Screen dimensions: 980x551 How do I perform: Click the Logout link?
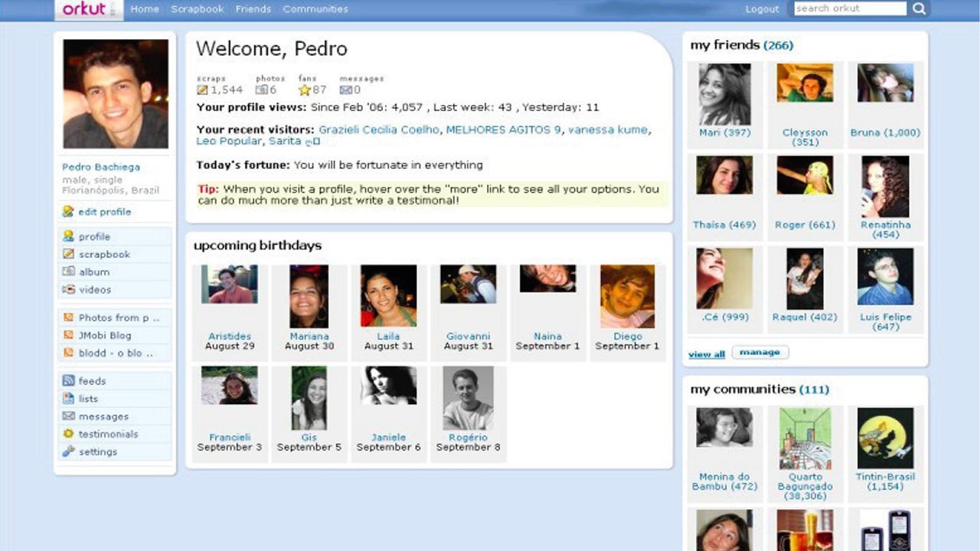point(762,9)
